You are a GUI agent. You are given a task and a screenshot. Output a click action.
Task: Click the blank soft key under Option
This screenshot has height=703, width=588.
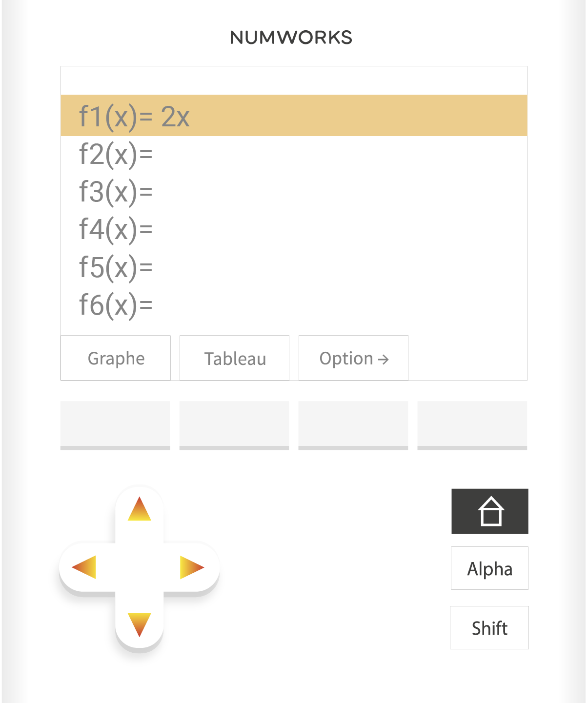353,425
